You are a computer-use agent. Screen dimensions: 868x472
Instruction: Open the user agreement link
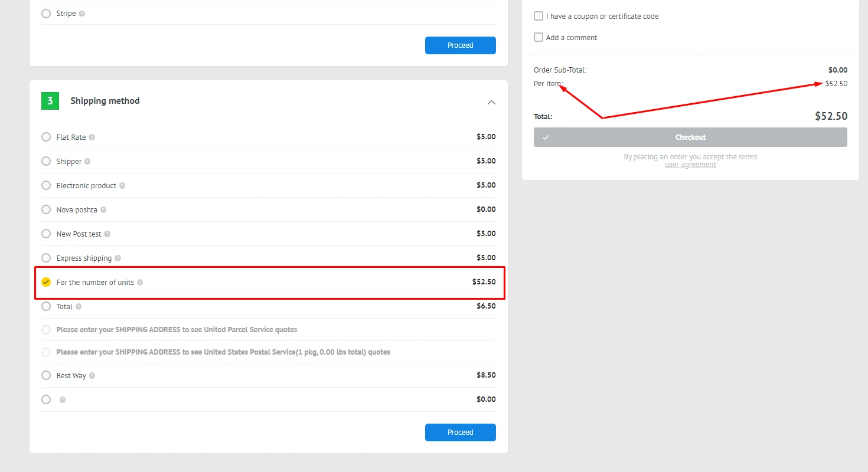coord(690,165)
